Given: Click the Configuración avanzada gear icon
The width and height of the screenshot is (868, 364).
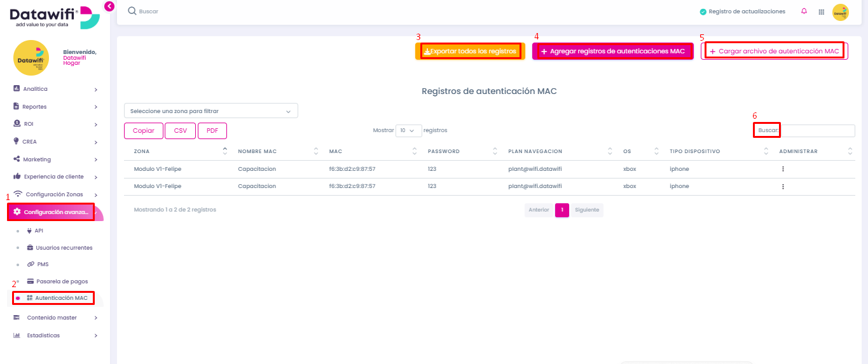Looking at the screenshot, I should point(17,212).
